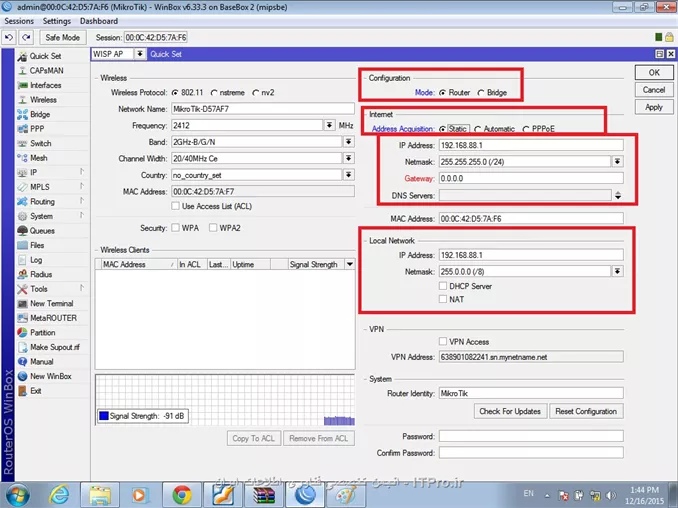Click the OK button
Screen dimensions: 678x508
pyautogui.click(x=654, y=73)
